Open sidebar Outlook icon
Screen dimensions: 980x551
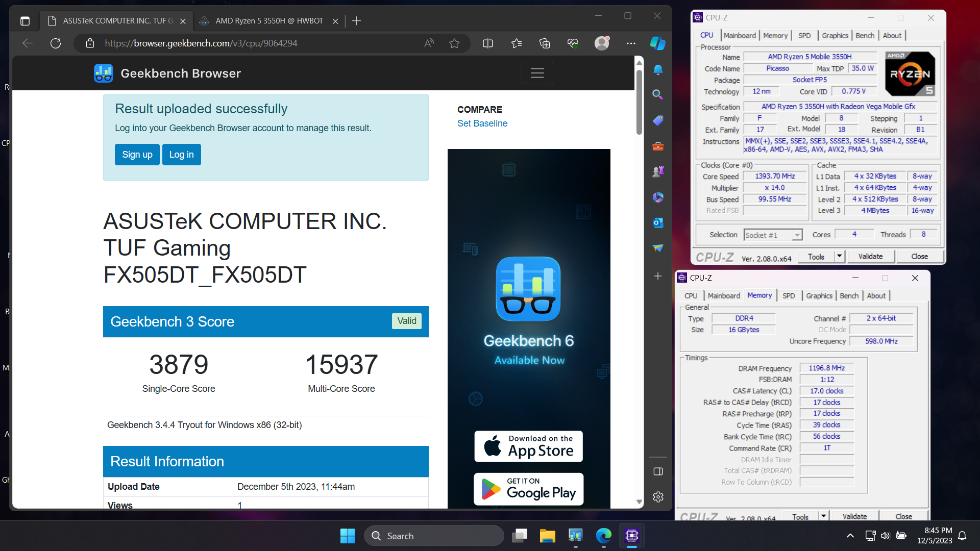point(658,222)
